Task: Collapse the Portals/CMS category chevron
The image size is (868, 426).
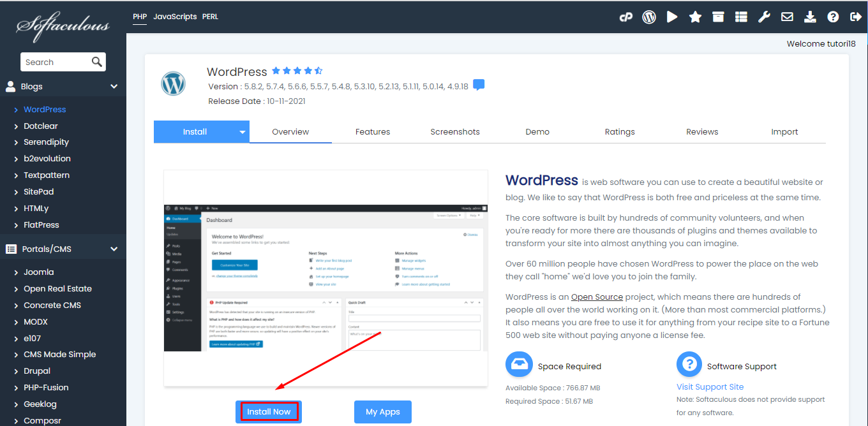Action: pyautogui.click(x=114, y=249)
